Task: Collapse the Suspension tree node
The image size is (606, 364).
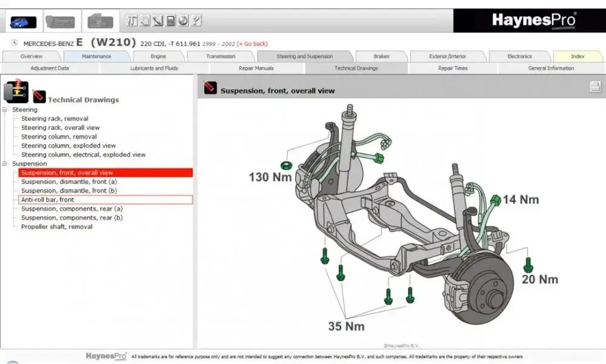Action: tap(5, 164)
